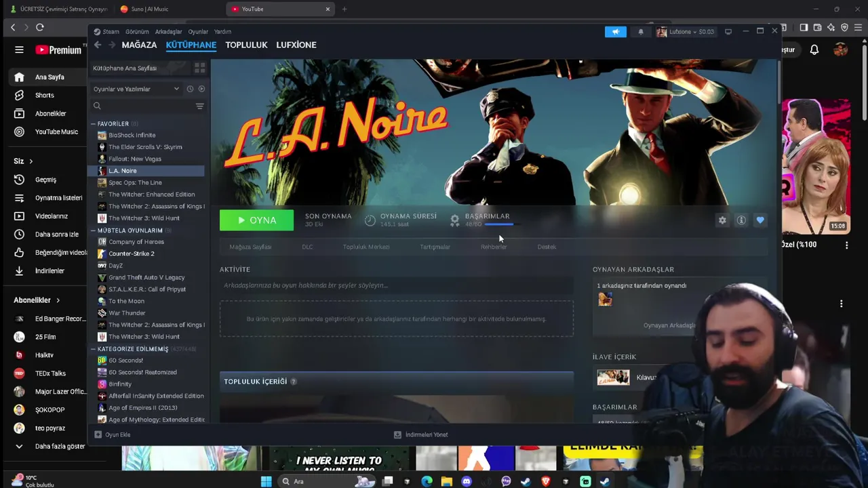Open the Destek link
This screenshot has width=868, height=488.
click(x=547, y=247)
